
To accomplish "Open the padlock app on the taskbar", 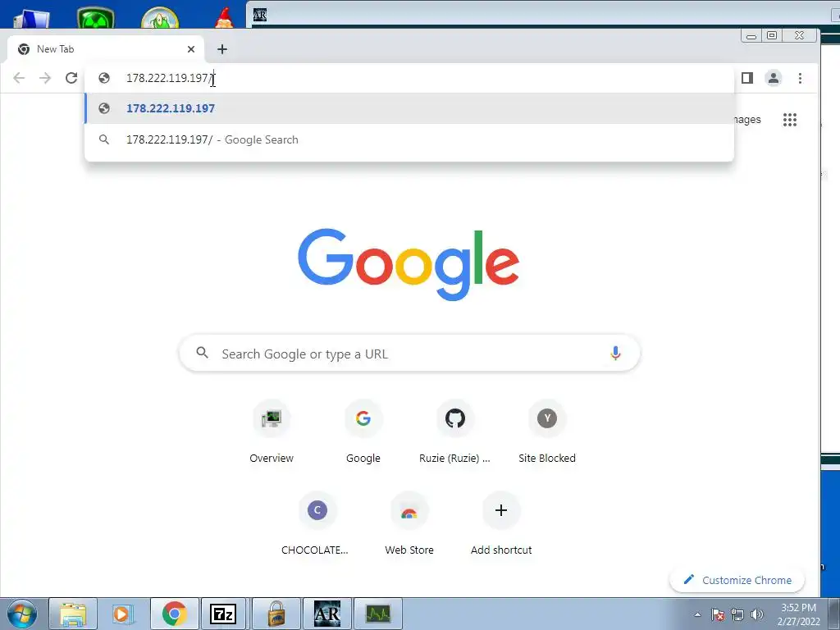I will [276, 614].
